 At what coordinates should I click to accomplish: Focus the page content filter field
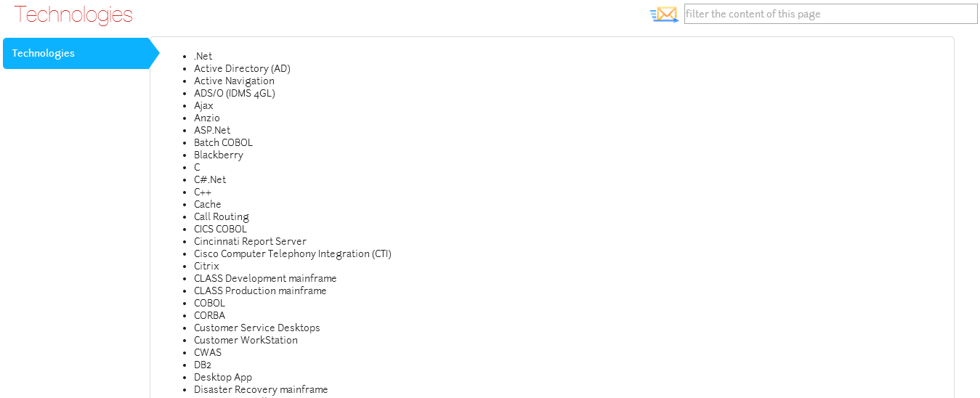[x=830, y=14]
